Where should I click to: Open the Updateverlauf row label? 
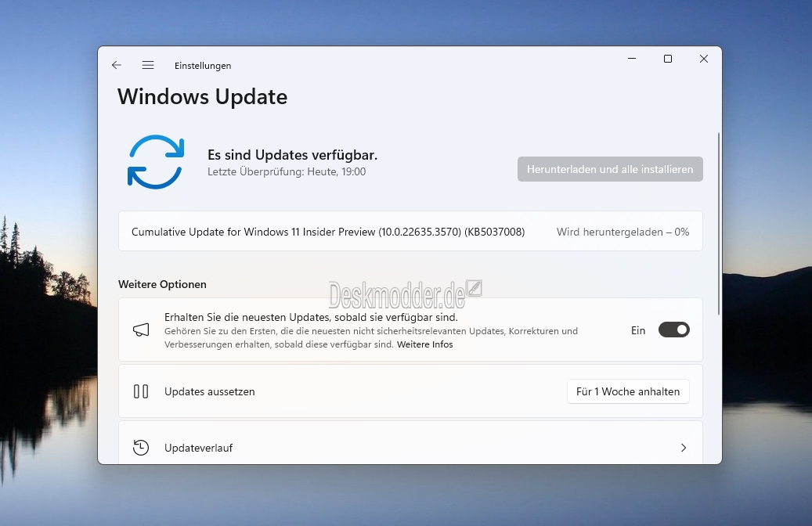tap(198, 448)
